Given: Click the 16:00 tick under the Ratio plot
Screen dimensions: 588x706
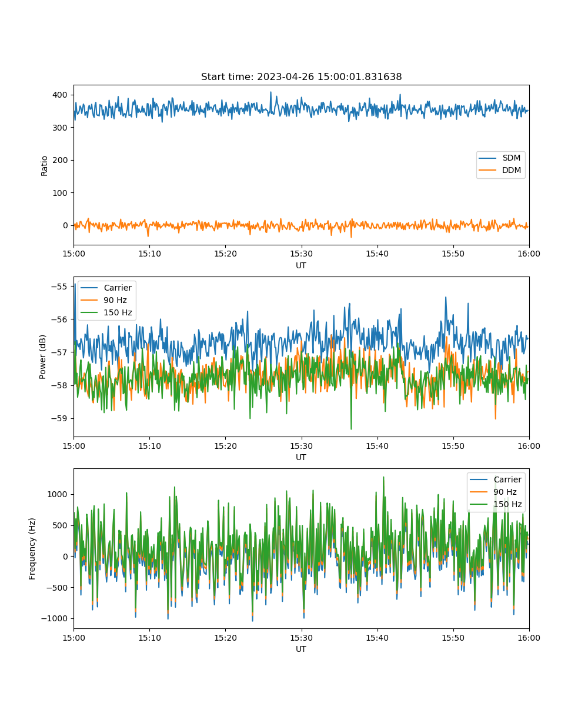Looking at the screenshot, I should click(x=529, y=254).
